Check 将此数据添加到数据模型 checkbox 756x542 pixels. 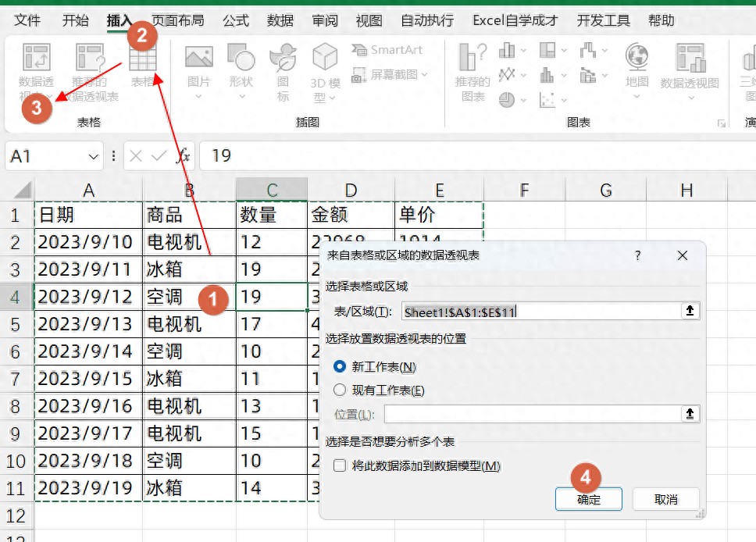click(x=340, y=466)
